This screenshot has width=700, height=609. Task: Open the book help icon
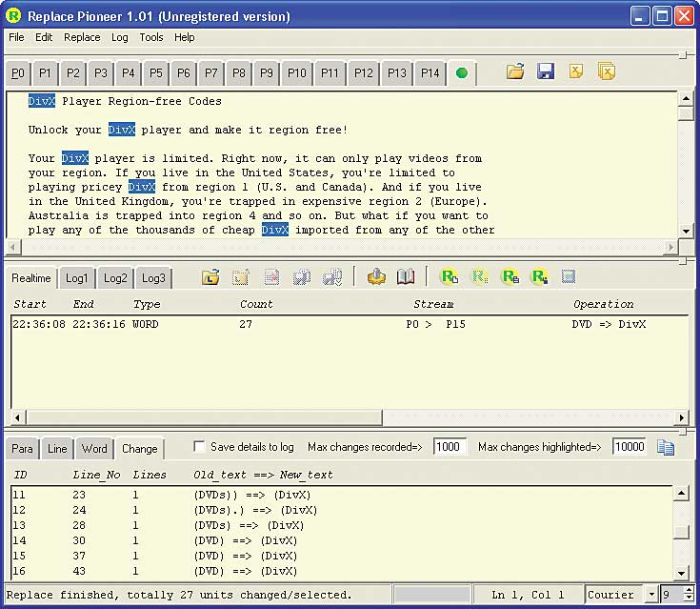[x=406, y=277]
